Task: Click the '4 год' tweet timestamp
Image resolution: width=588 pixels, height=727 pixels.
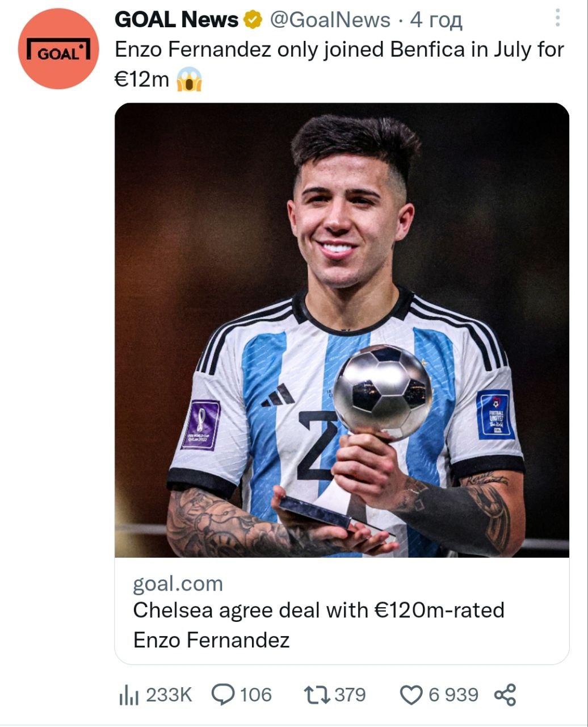Action: tap(436, 20)
